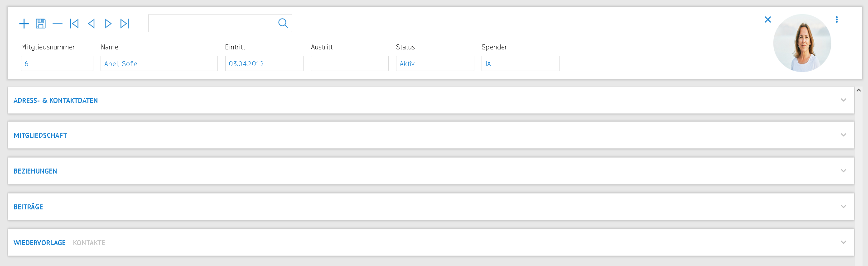Close the member view with the X

(x=768, y=19)
